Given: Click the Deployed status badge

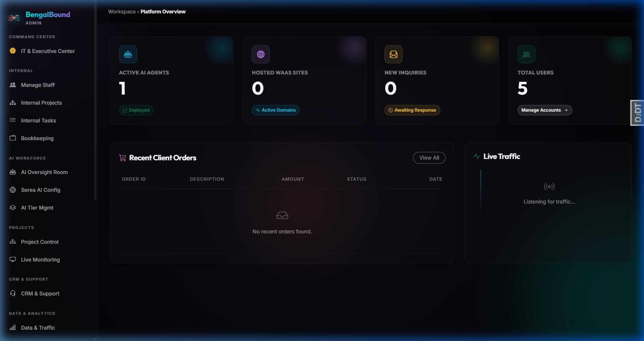Looking at the screenshot, I should [136, 110].
